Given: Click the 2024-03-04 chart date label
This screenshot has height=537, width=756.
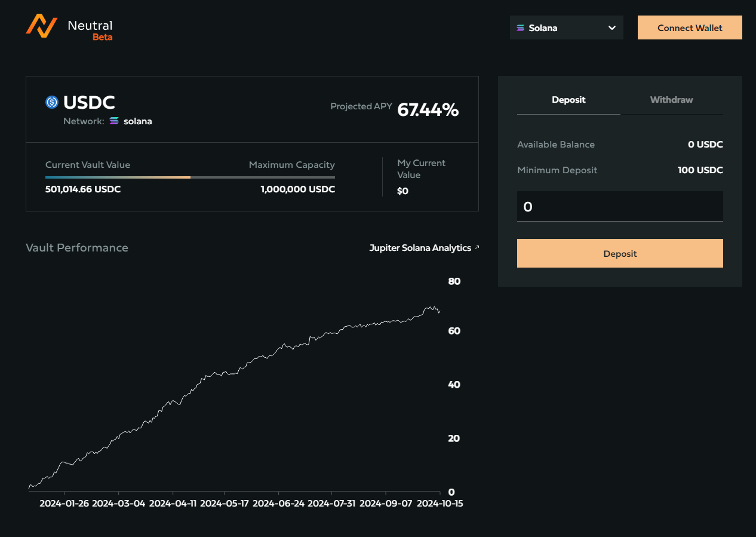Looking at the screenshot, I should pyautogui.click(x=119, y=504).
